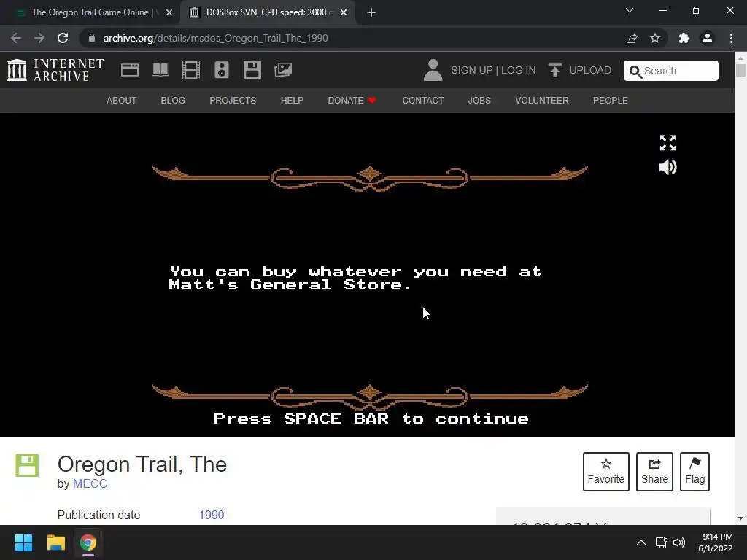Open the Web (Wayback) media icon
This screenshot has width=747, height=560.
coord(130,70)
